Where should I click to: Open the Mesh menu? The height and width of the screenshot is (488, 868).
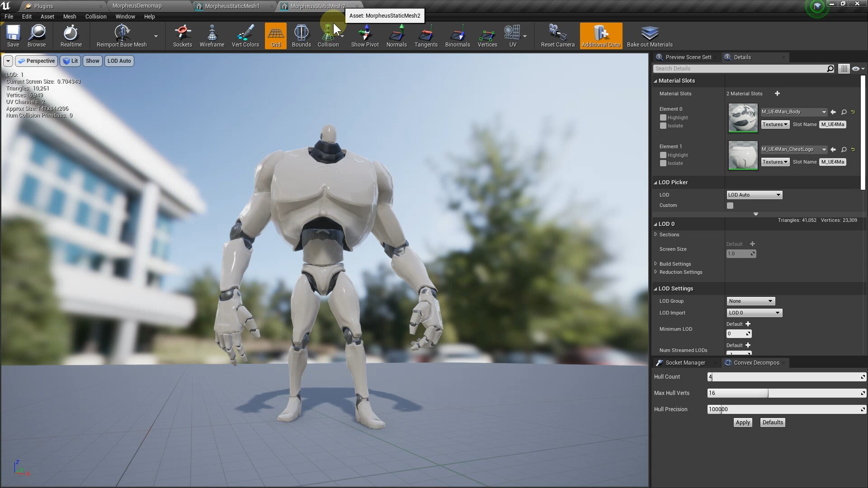pyautogui.click(x=69, y=16)
